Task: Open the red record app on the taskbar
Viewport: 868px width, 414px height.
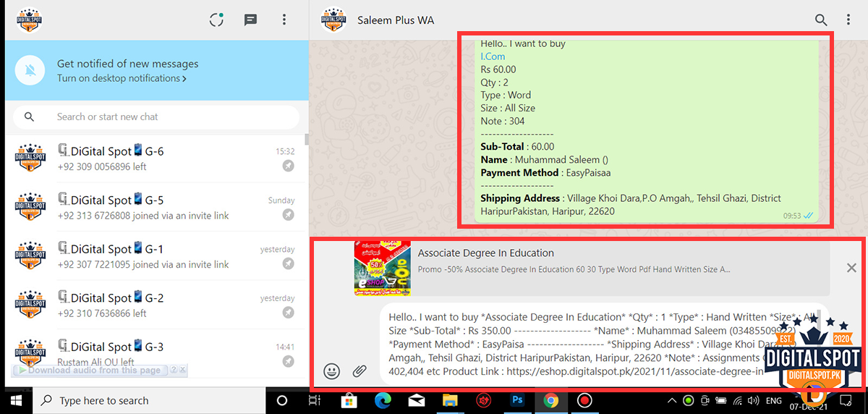Action: pyautogui.click(x=584, y=400)
